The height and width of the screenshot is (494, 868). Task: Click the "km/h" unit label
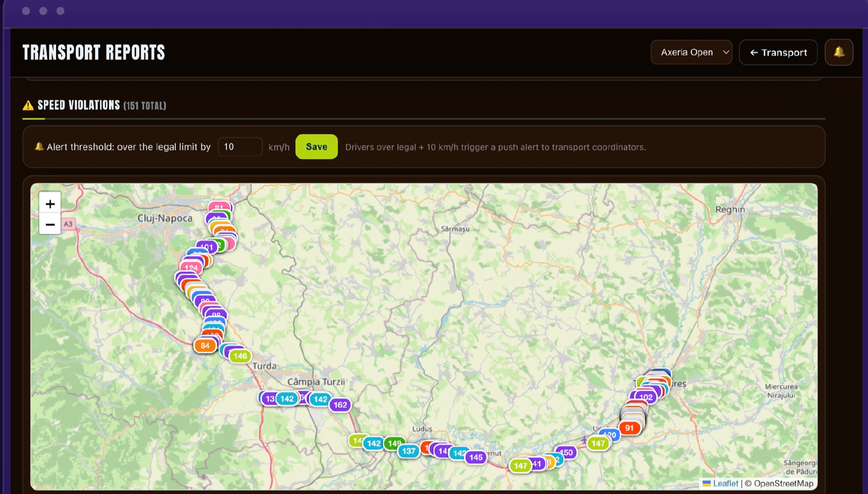point(279,147)
